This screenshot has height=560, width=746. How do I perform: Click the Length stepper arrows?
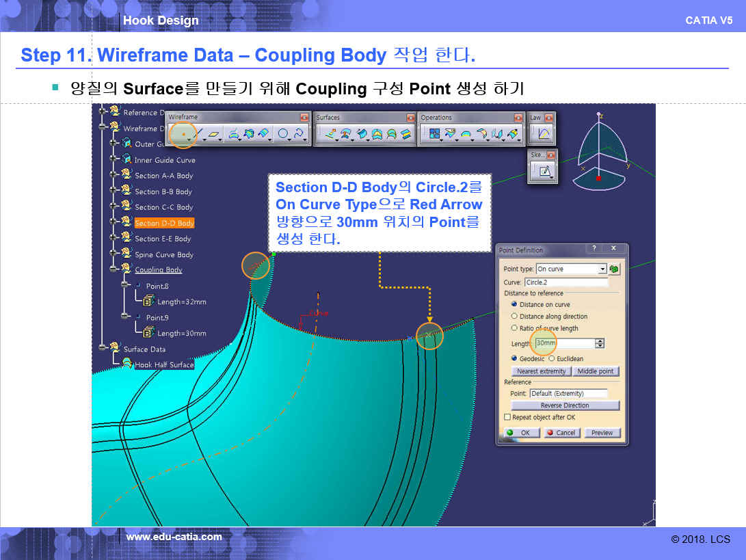pos(600,343)
